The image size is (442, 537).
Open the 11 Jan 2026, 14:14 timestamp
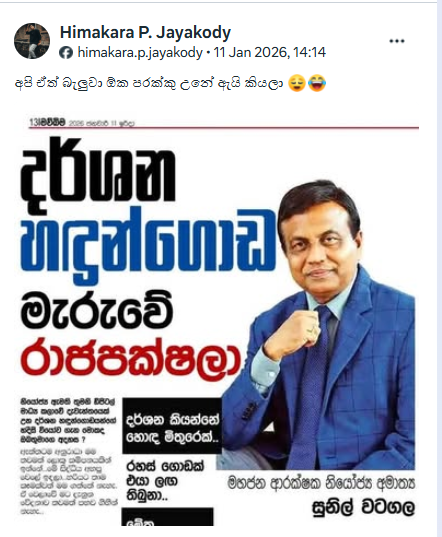[269, 52]
